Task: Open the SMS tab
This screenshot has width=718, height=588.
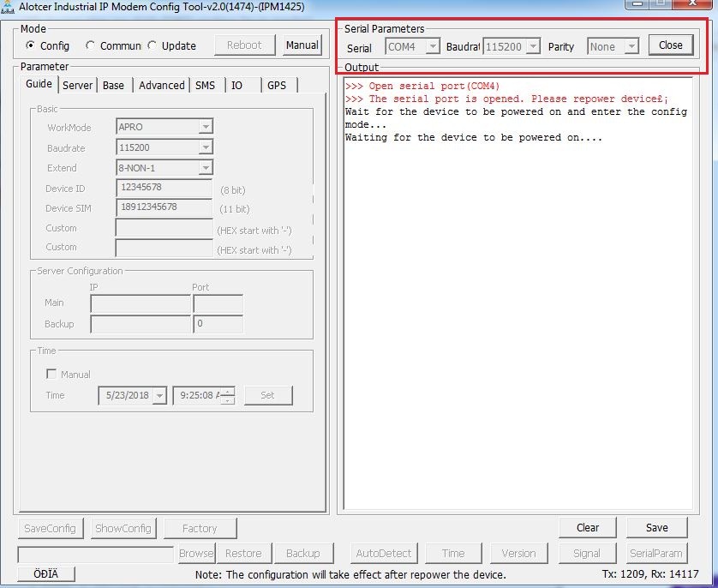Action: pos(205,85)
